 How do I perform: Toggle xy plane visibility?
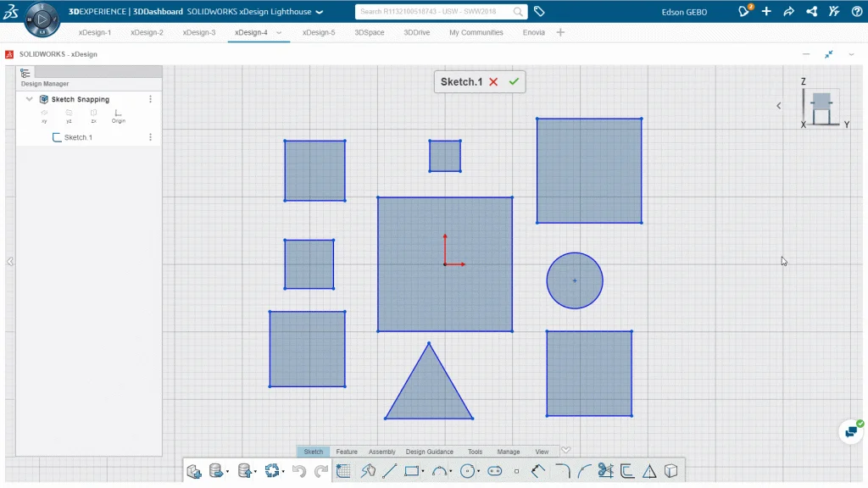tap(44, 115)
